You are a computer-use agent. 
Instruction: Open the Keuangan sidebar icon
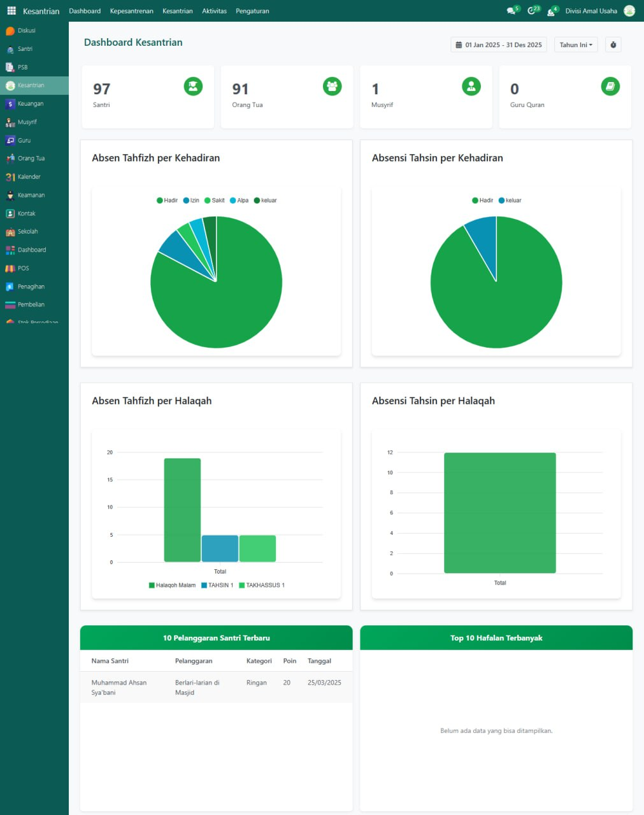(x=10, y=104)
